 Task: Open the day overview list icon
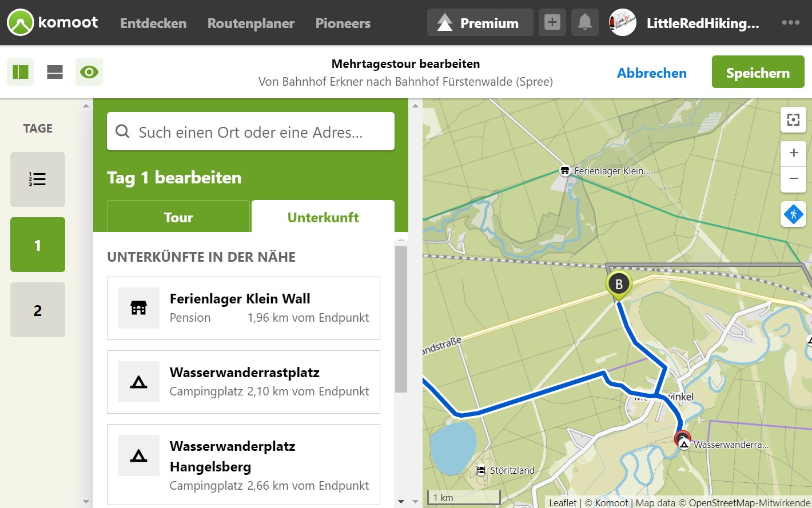pos(38,179)
